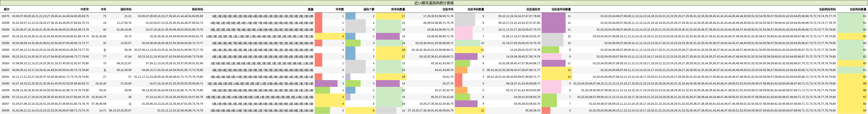Click the 目前温码号 column header
Image resolution: width=868 pixels, height=114 pixels.
533,9
